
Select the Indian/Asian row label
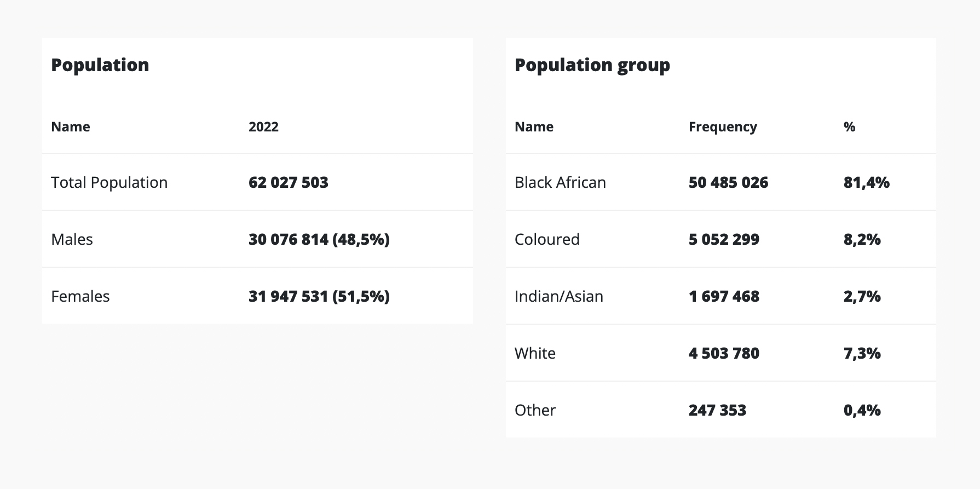tap(559, 296)
